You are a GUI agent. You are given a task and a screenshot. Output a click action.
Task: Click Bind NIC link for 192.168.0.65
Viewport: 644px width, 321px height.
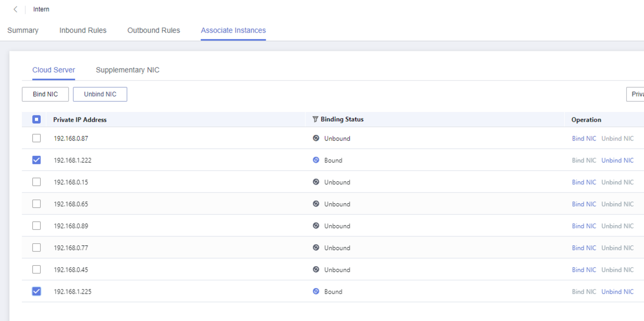click(584, 204)
